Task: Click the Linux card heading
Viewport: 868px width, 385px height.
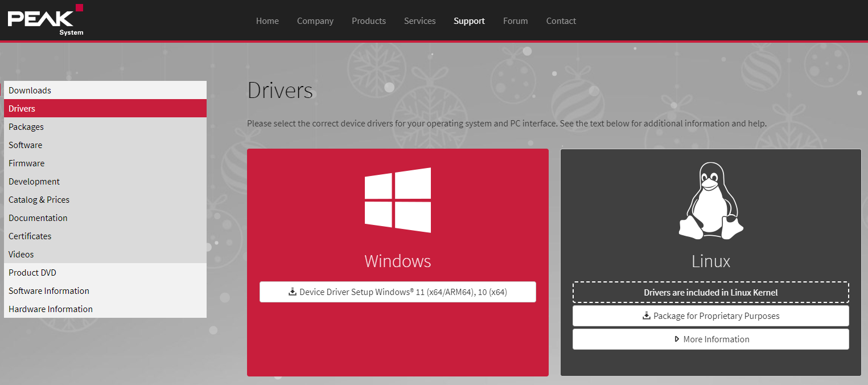Action: pyautogui.click(x=711, y=261)
